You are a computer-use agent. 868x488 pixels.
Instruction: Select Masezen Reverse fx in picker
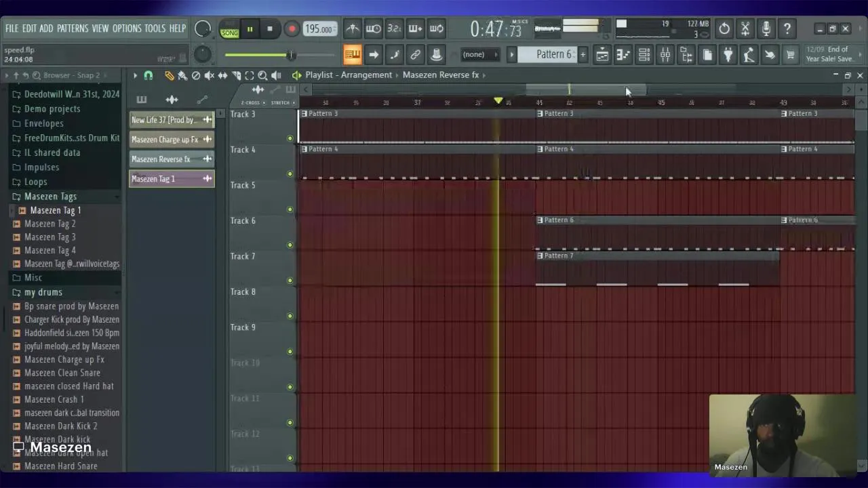coord(172,159)
